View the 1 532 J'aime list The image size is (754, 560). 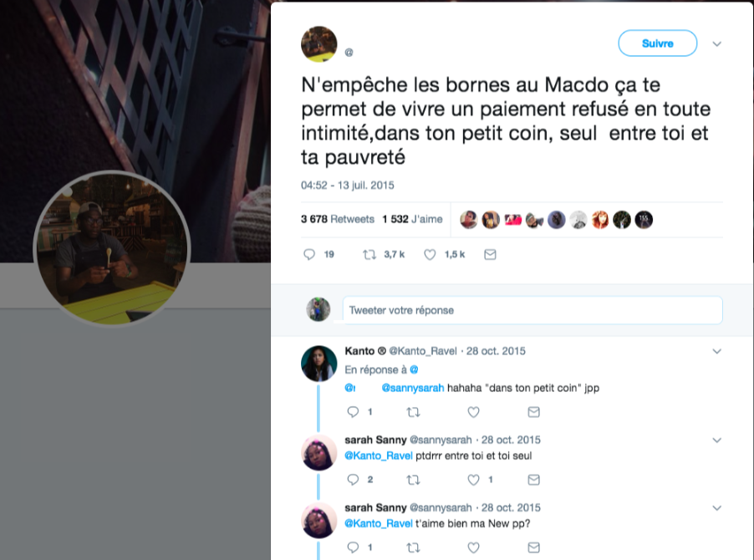click(412, 219)
